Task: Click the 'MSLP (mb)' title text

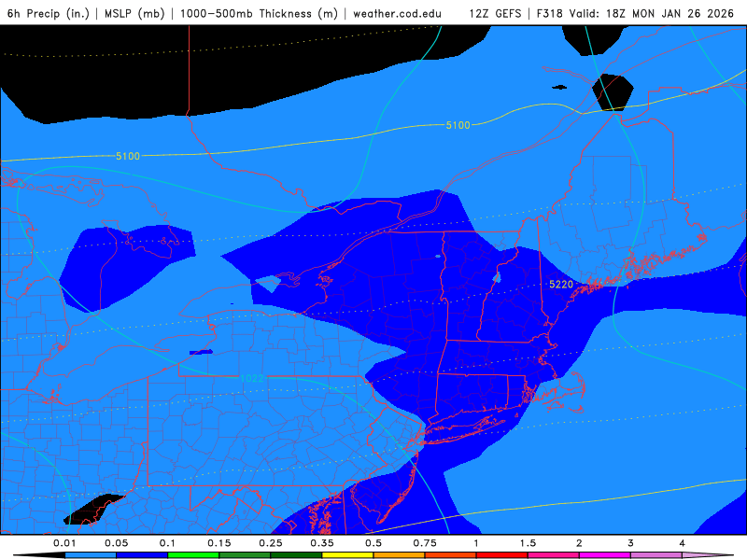Action: pyautogui.click(x=134, y=13)
